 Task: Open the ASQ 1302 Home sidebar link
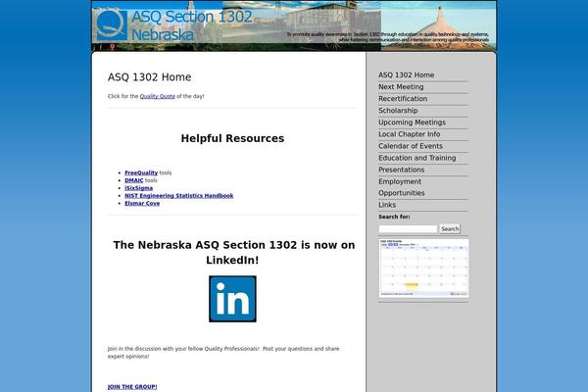406,75
